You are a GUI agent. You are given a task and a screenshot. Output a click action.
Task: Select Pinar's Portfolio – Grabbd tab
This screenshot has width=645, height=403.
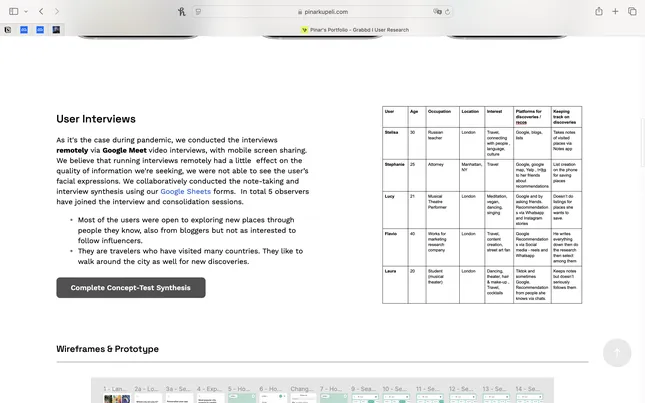355,30
